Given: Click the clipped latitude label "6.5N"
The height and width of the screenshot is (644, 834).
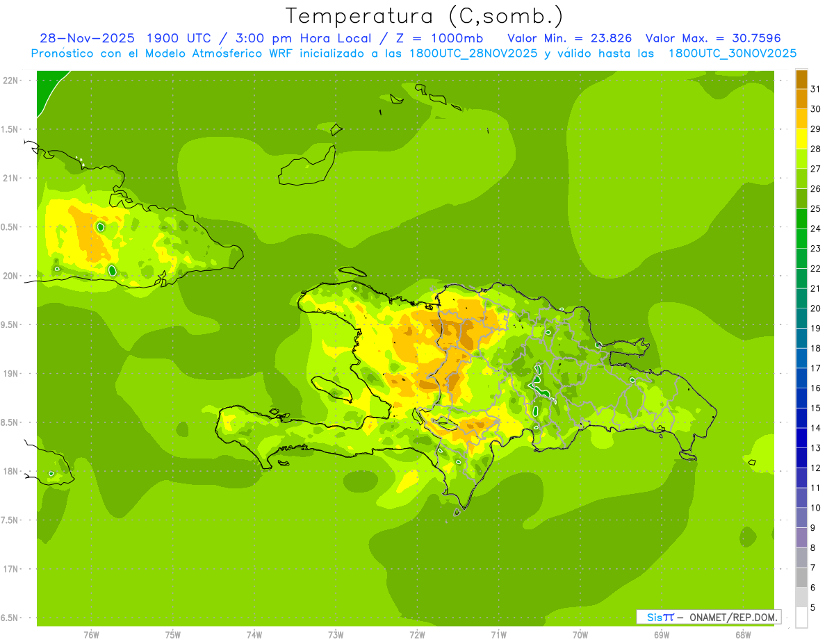Looking at the screenshot, I should click(x=10, y=618).
